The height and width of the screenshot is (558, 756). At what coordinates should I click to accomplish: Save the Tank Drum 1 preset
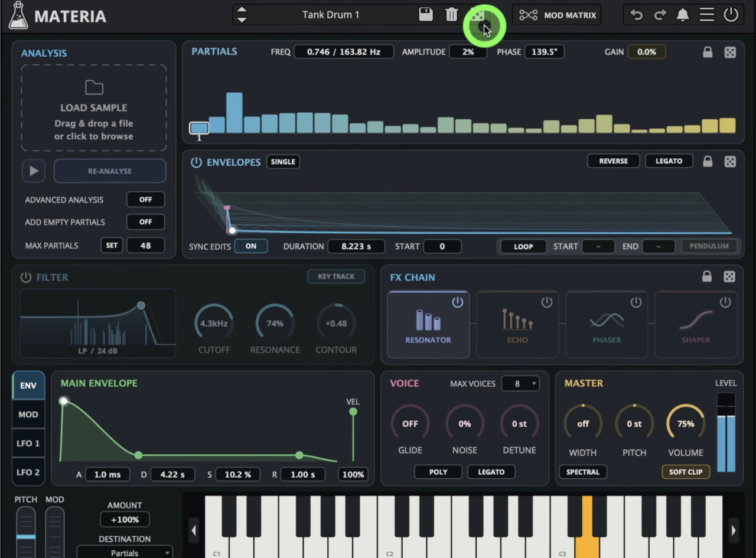pyautogui.click(x=425, y=15)
